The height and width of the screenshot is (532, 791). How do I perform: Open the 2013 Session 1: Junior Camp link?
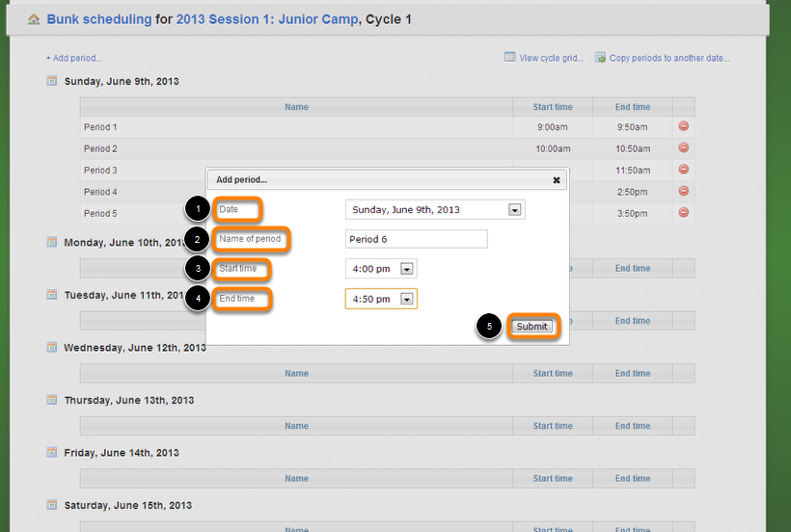click(x=267, y=19)
